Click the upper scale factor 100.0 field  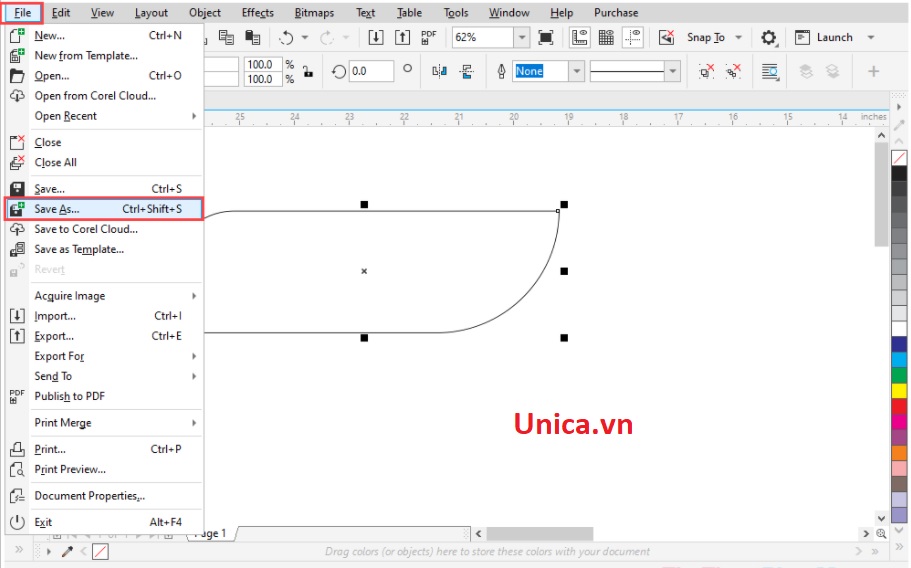[263, 64]
